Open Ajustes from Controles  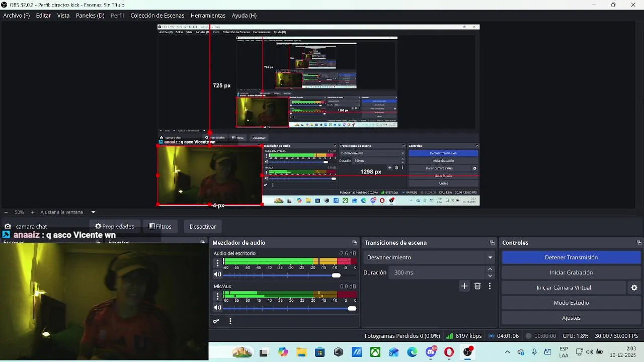571,318
